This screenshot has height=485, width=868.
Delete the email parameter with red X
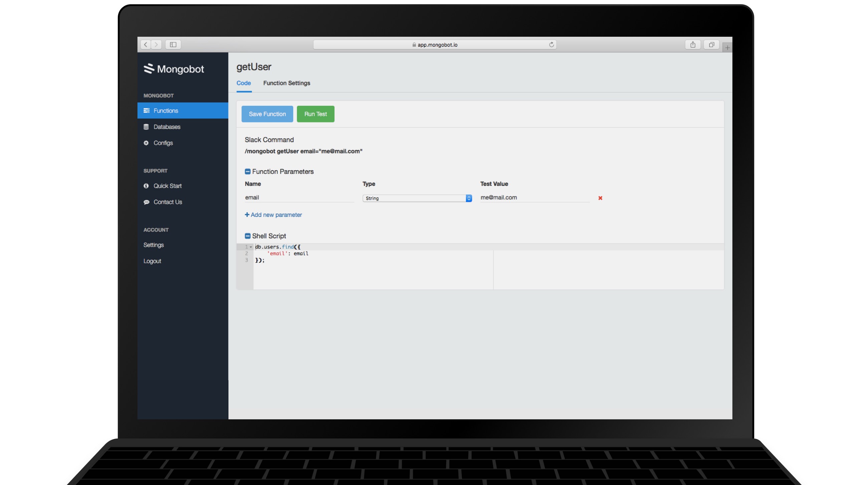(600, 198)
